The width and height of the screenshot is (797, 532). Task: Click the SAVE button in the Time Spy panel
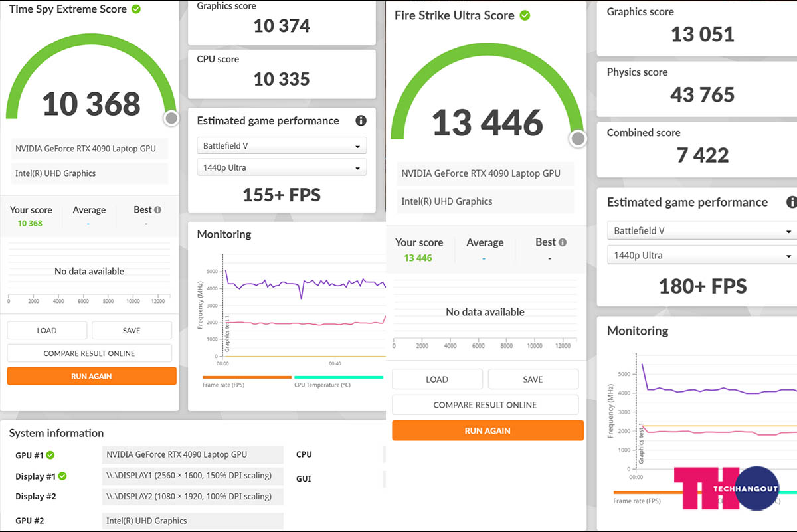pyautogui.click(x=132, y=331)
